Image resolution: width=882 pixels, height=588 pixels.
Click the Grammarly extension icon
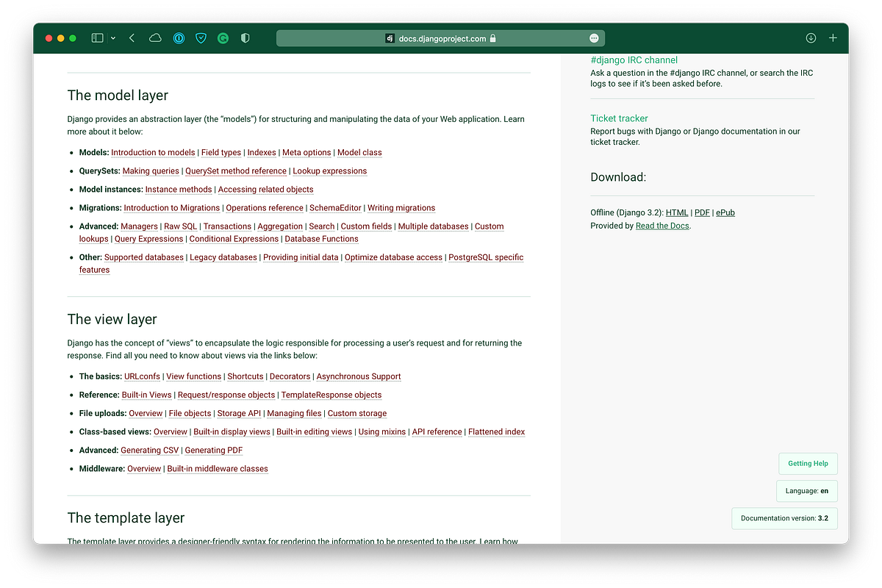point(223,37)
